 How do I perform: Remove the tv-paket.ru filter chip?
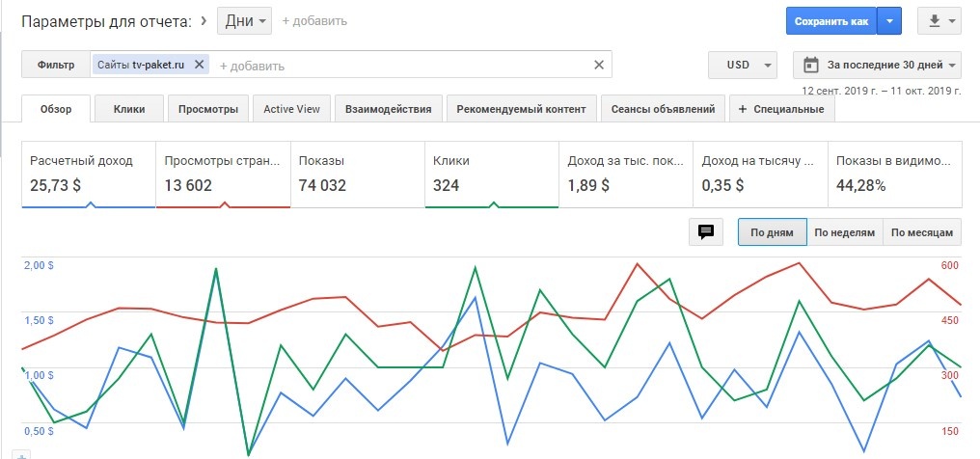(199, 65)
